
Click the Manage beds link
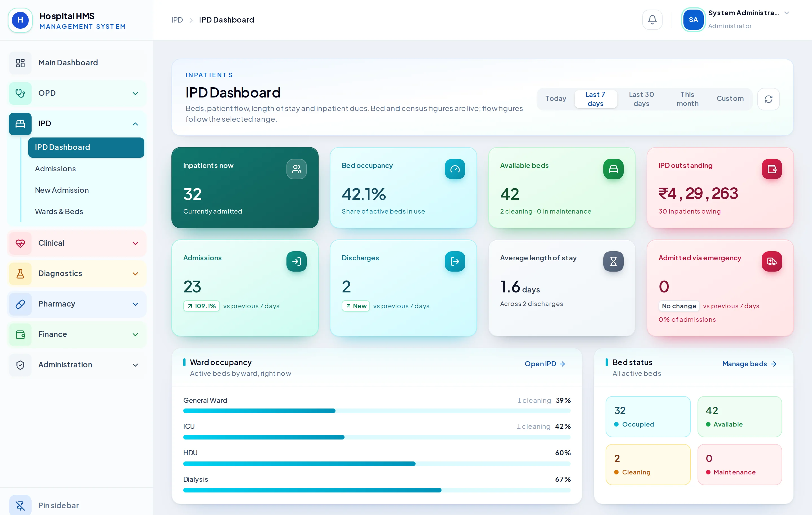pos(749,364)
